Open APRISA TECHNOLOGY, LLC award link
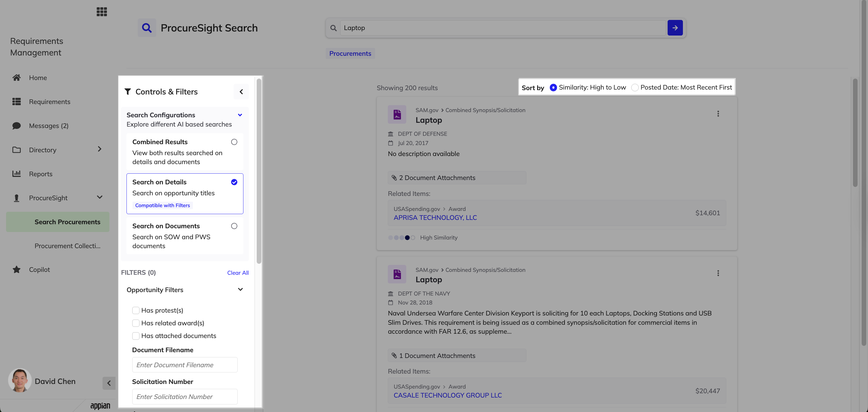Screen dimensions: 868x412 (x=435, y=218)
